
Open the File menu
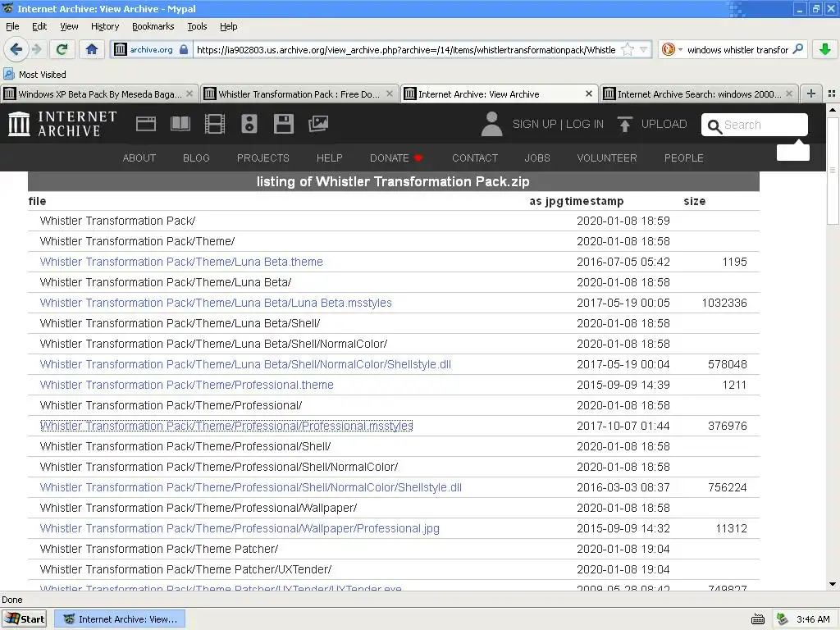tap(12, 26)
